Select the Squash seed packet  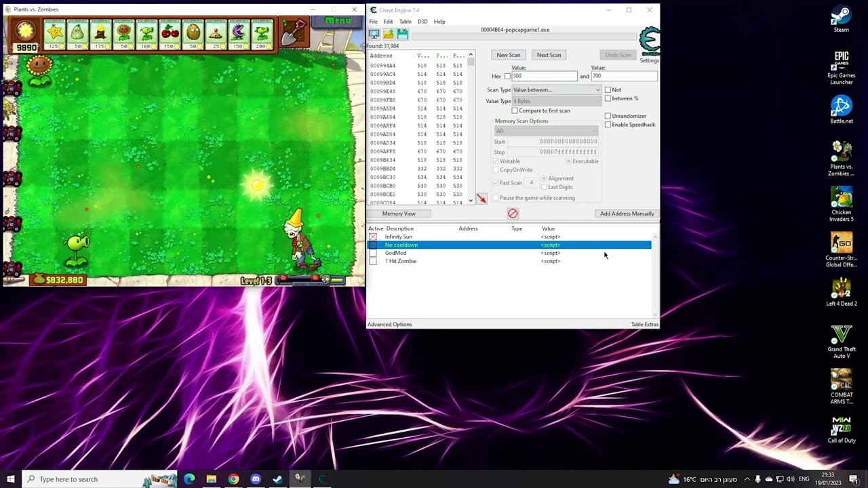[x=77, y=35]
